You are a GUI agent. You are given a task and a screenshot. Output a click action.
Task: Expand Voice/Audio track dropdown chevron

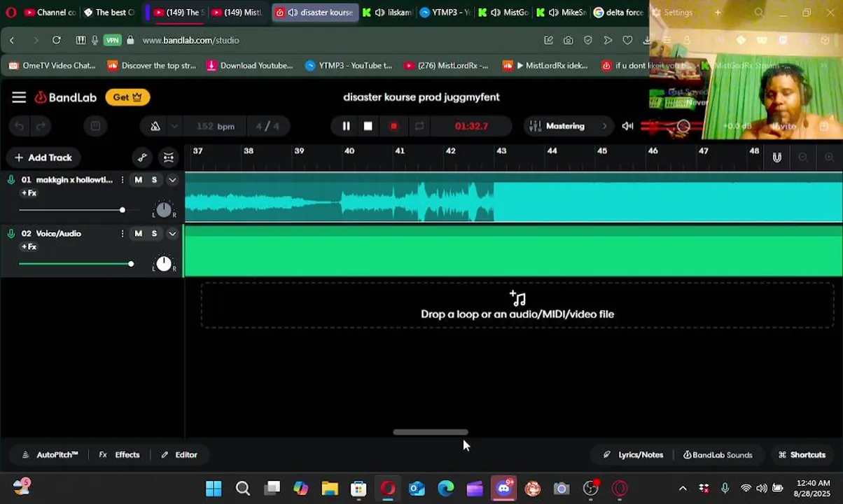(x=172, y=234)
